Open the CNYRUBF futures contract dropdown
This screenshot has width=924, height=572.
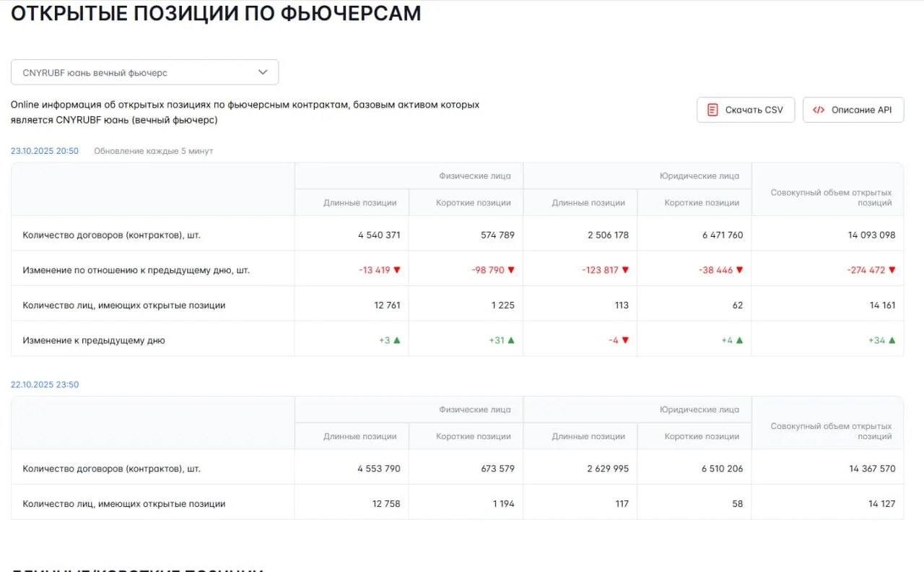tap(144, 72)
